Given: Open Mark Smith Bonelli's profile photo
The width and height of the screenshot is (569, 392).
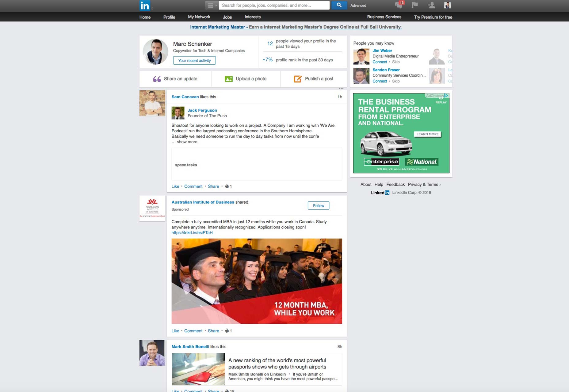Looking at the screenshot, I should coord(152,353).
